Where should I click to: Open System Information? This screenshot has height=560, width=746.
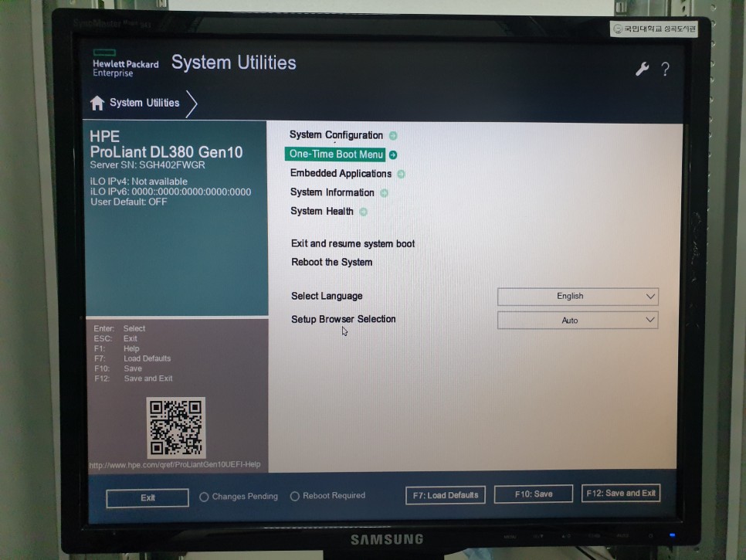(x=332, y=192)
